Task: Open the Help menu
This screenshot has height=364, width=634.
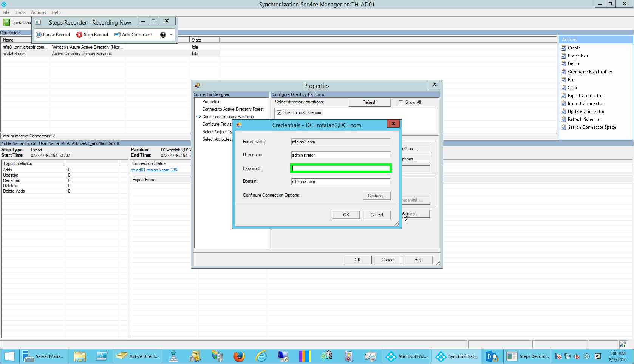Action: [x=56, y=12]
